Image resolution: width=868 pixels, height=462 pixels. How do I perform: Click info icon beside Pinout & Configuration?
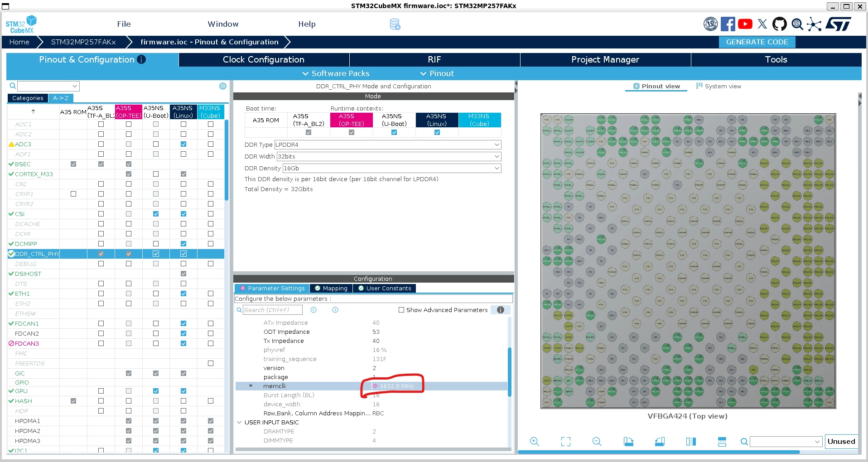point(141,59)
